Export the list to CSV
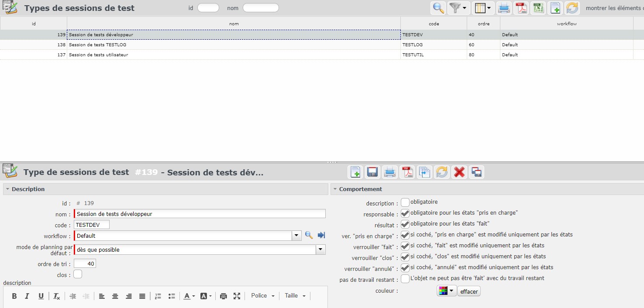Screen dimensions: 644x308 [538, 8]
